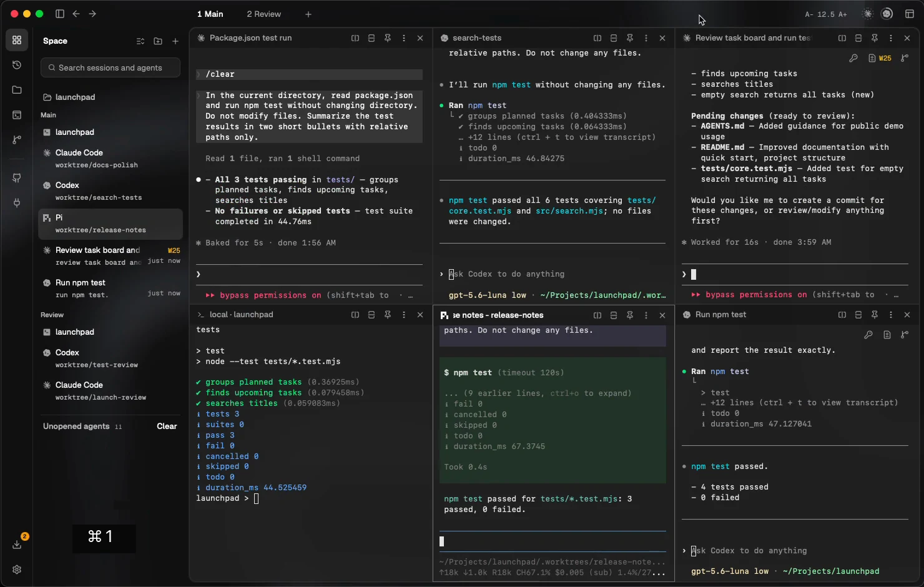
Task: Expand the Unopened agents section
Action: tap(82, 426)
